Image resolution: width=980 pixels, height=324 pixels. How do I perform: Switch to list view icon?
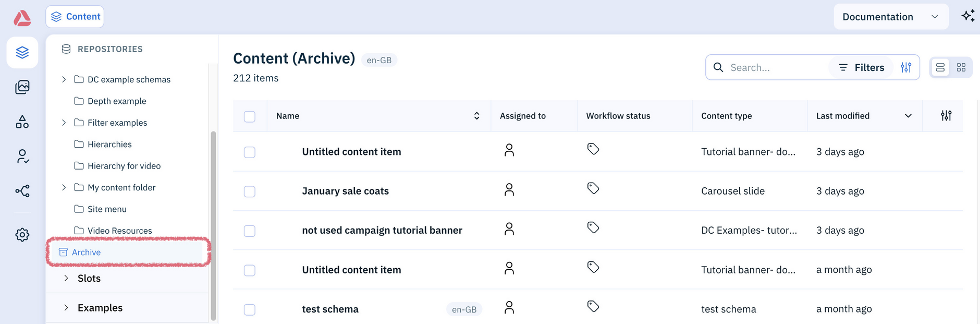pyautogui.click(x=940, y=67)
